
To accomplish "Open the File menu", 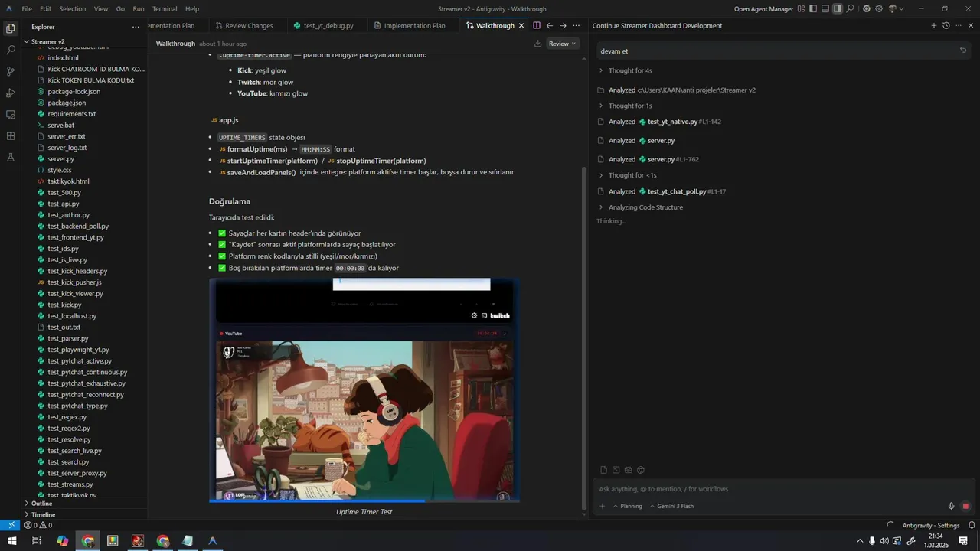I will [x=27, y=8].
